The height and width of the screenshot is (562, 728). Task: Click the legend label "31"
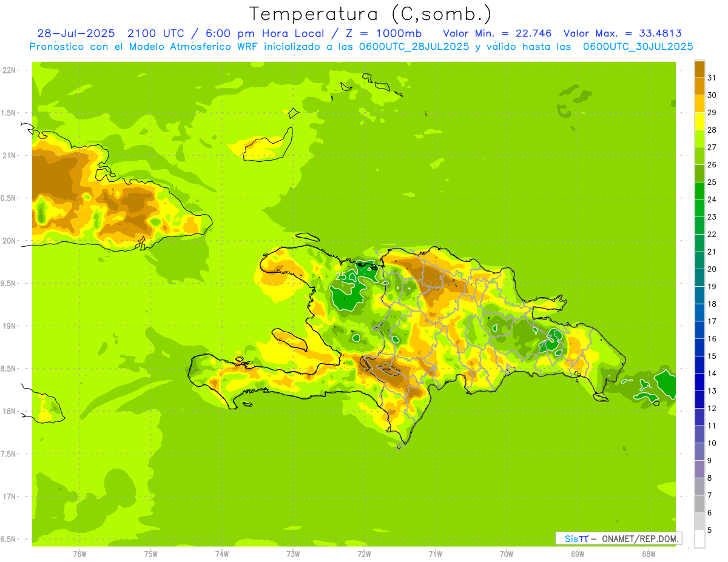[712, 78]
